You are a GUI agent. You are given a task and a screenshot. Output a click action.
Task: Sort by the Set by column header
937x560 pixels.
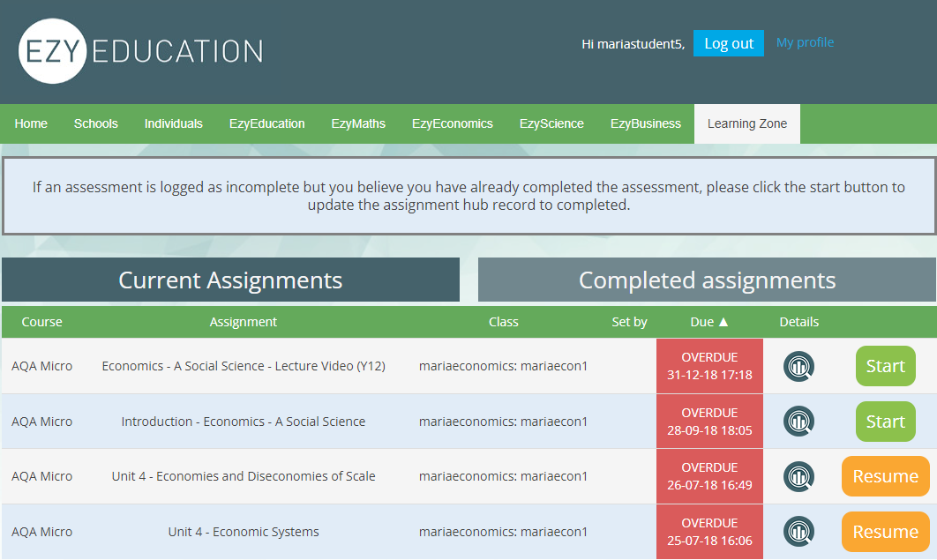coord(629,322)
